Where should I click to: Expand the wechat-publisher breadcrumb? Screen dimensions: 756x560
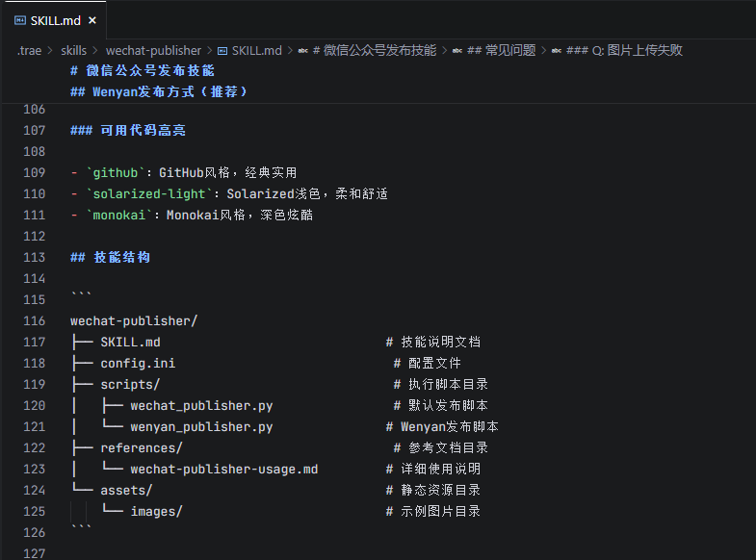(x=153, y=50)
